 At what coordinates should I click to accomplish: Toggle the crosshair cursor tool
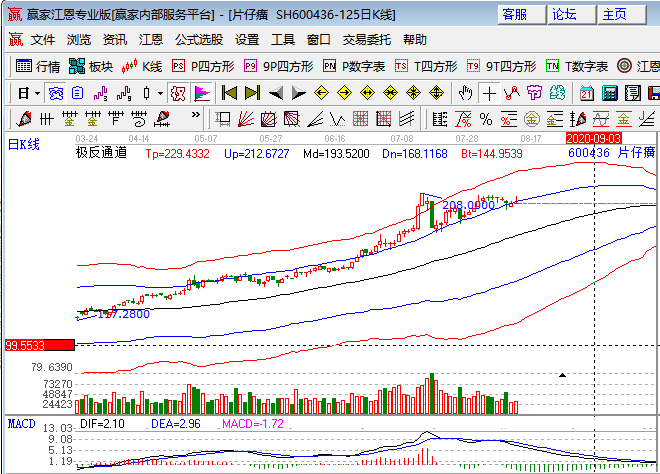tap(489, 93)
